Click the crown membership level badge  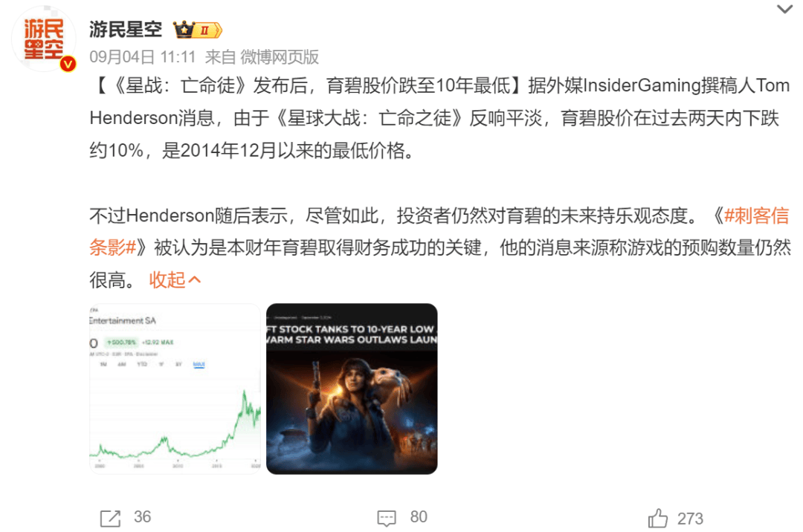(197, 30)
